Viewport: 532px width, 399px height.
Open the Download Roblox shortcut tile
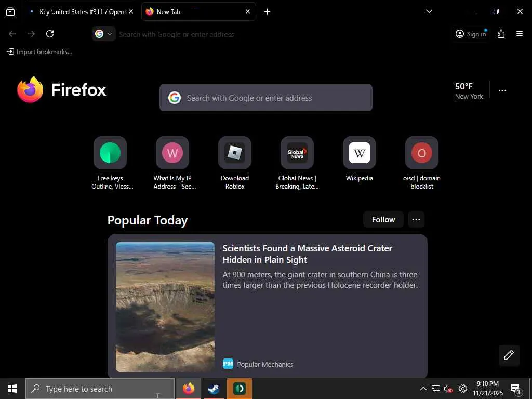(235, 163)
